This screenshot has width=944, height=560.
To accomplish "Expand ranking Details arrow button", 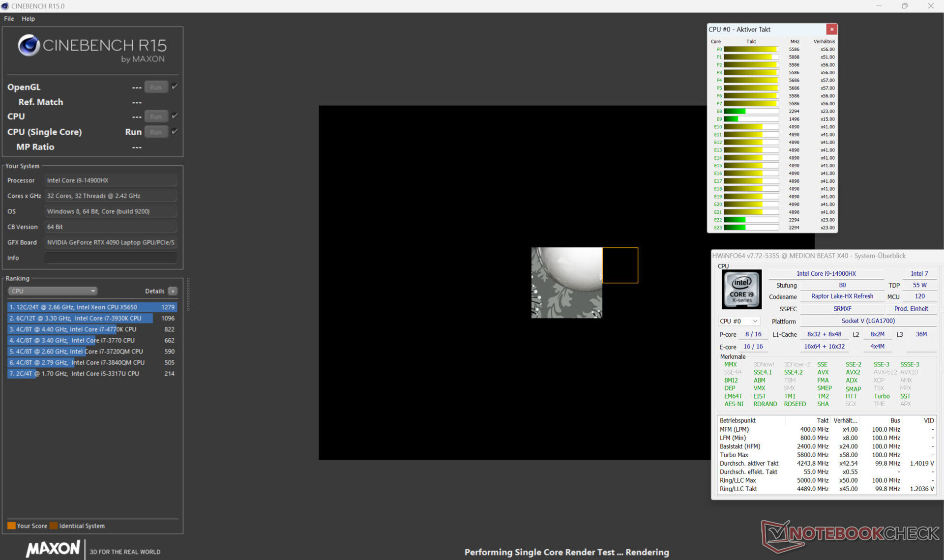I will (173, 291).
